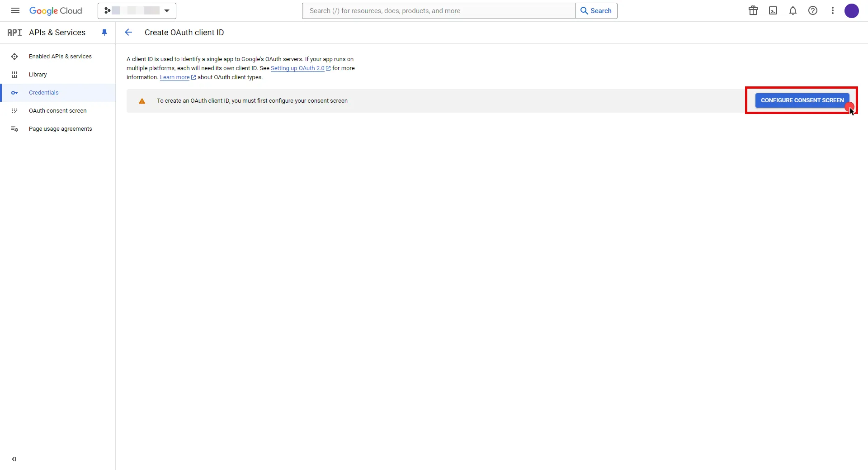Open the more options three-dot menu
868x470 pixels.
click(832, 10)
